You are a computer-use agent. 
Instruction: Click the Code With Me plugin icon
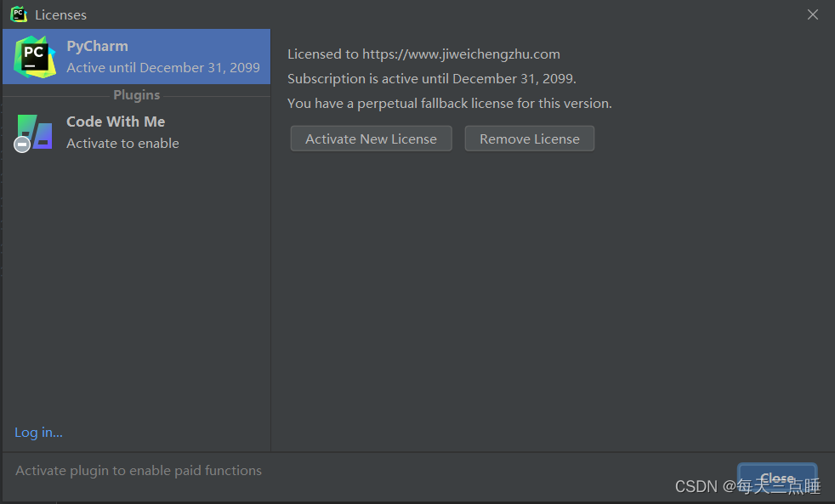click(33, 133)
